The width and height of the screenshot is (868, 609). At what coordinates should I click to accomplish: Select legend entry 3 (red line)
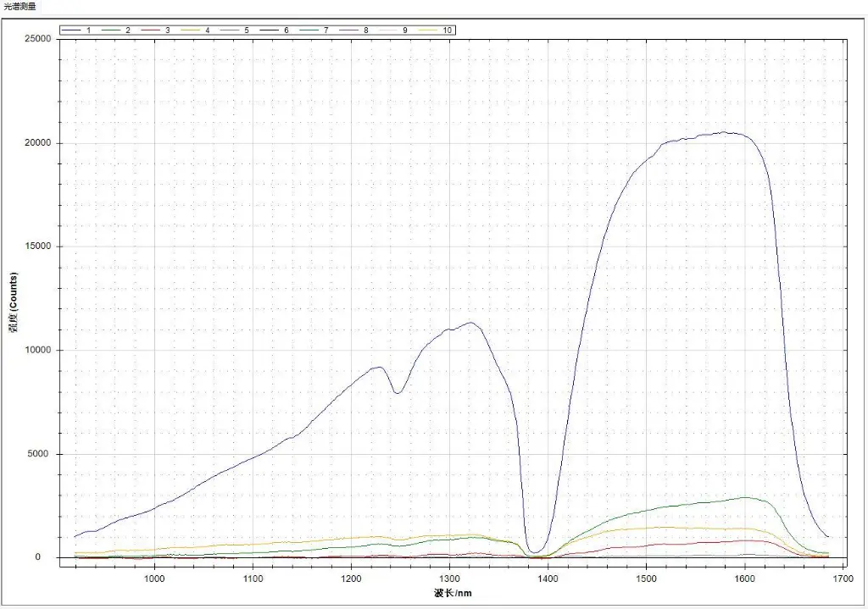(156, 30)
